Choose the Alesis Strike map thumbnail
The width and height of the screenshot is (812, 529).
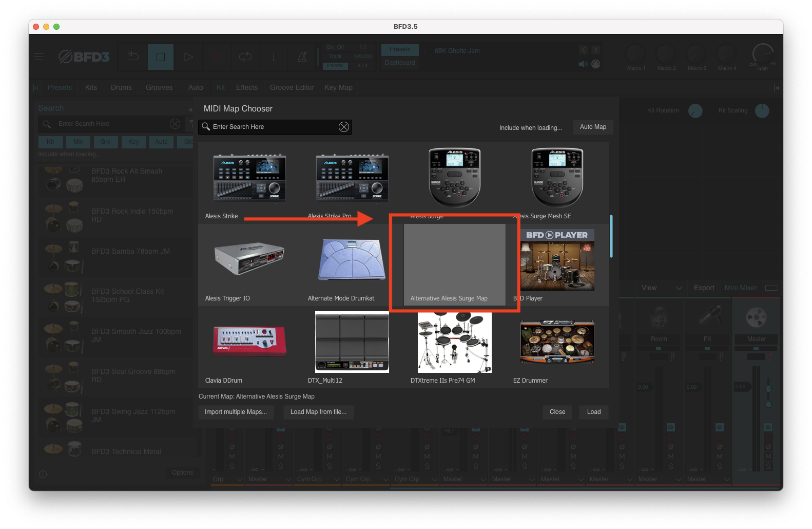pyautogui.click(x=249, y=178)
